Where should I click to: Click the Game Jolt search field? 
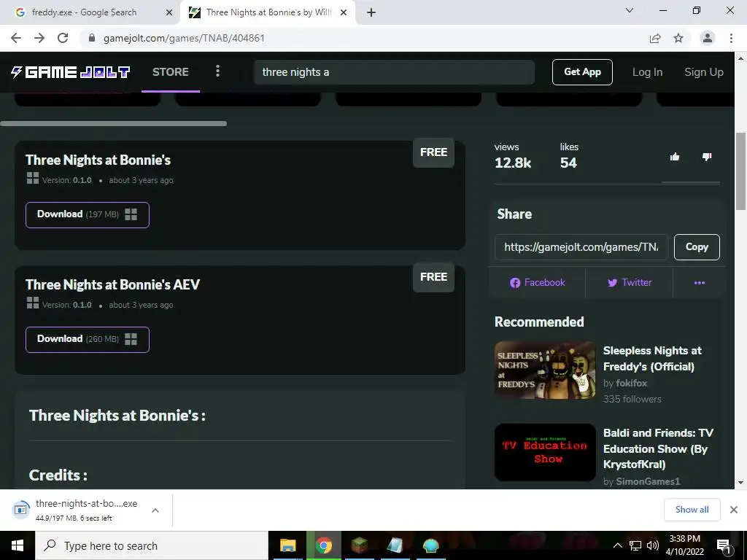point(394,72)
